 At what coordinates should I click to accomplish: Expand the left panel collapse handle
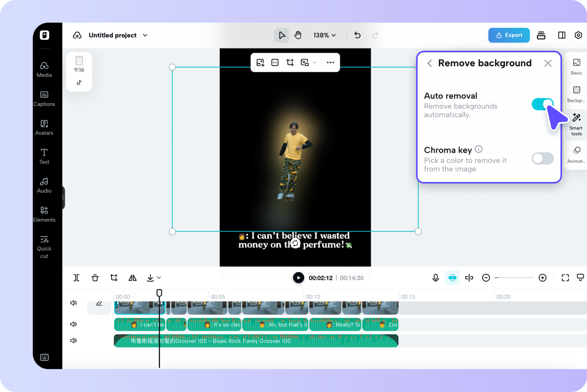pos(63,198)
